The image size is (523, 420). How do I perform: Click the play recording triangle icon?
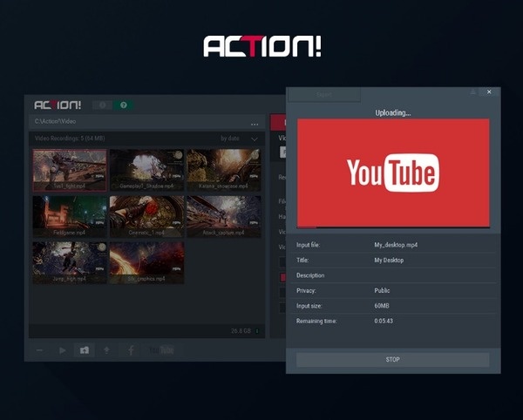point(63,350)
